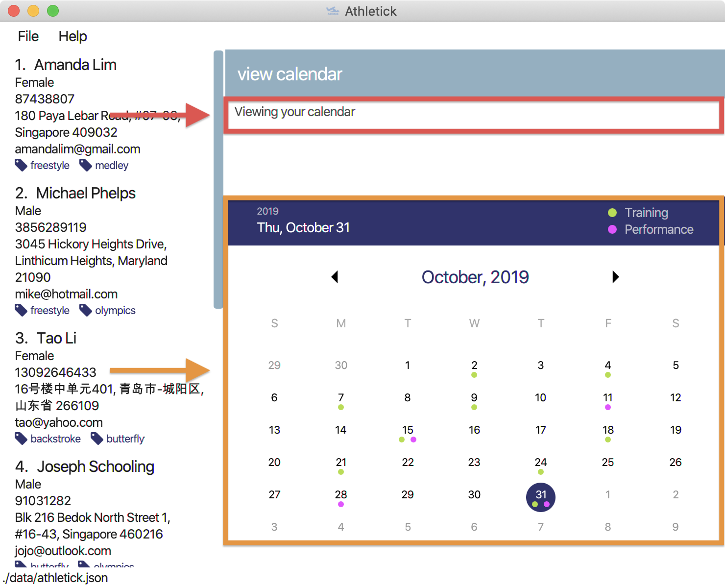Screen dimensions: 725x588
Task: Go to next month arrow
Action: point(616,277)
